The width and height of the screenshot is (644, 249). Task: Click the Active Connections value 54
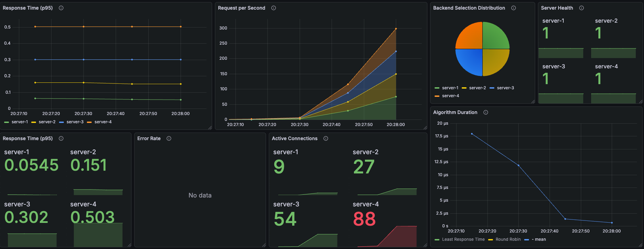click(285, 219)
